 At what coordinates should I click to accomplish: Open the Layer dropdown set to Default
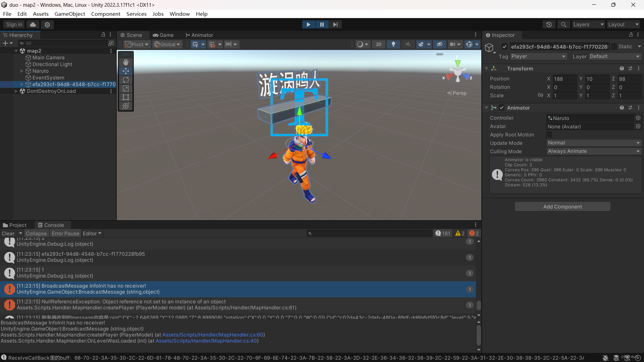click(615, 56)
